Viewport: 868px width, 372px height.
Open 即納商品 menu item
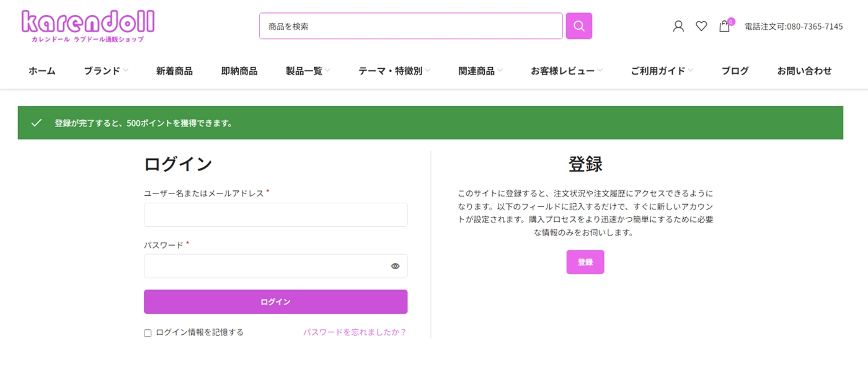(x=239, y=71)
